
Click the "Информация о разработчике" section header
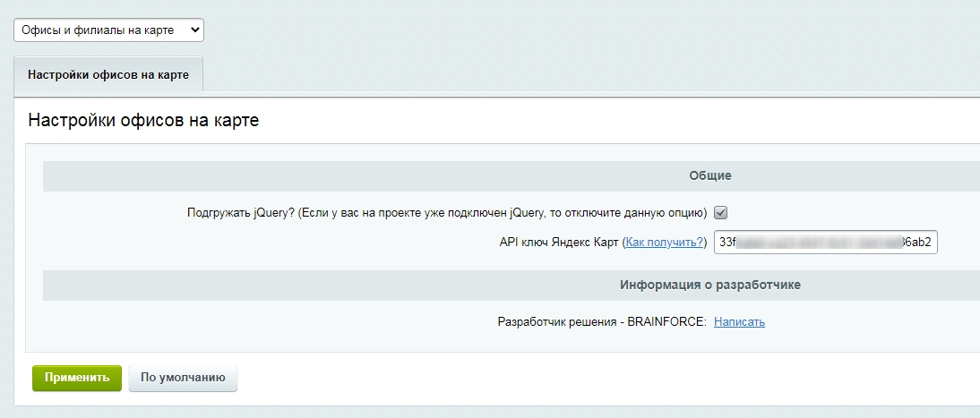click(709, 286)
